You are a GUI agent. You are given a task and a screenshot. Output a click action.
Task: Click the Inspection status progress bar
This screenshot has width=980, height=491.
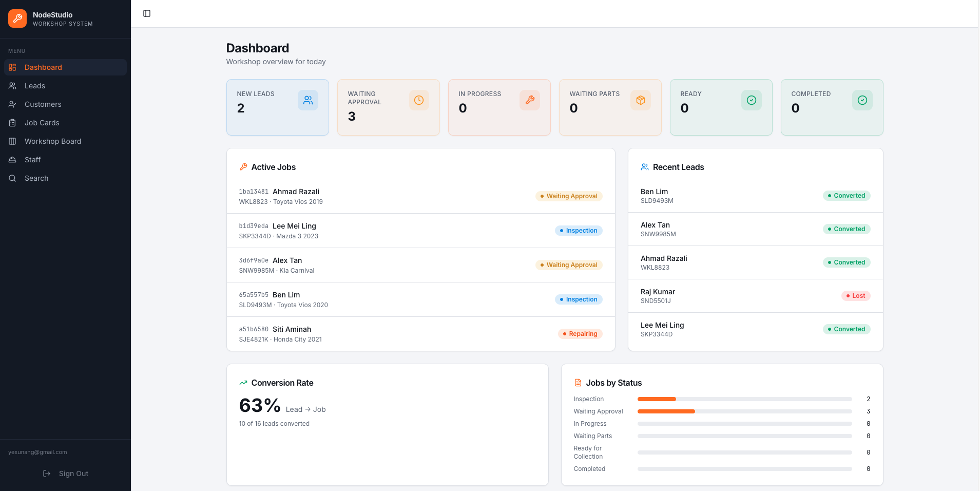click(744, 399)
